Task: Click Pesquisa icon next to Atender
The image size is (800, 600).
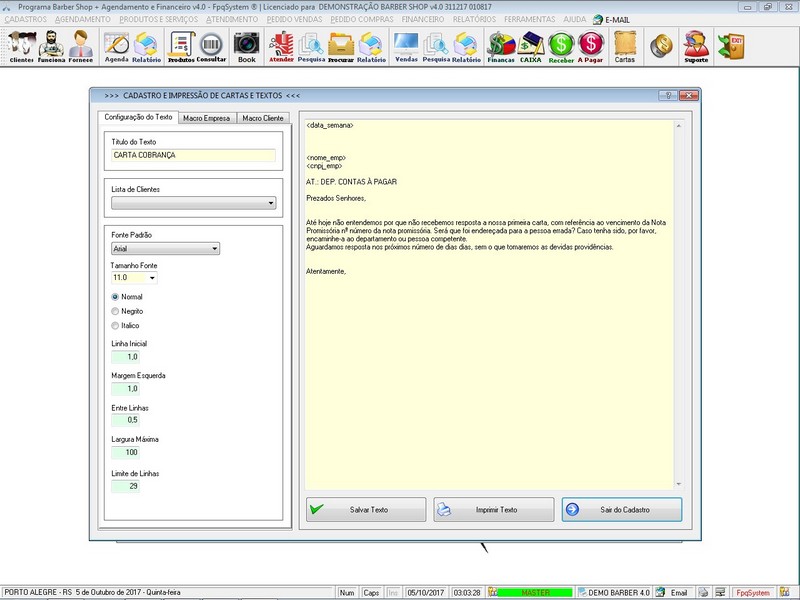Action: [x=311, y=47]
